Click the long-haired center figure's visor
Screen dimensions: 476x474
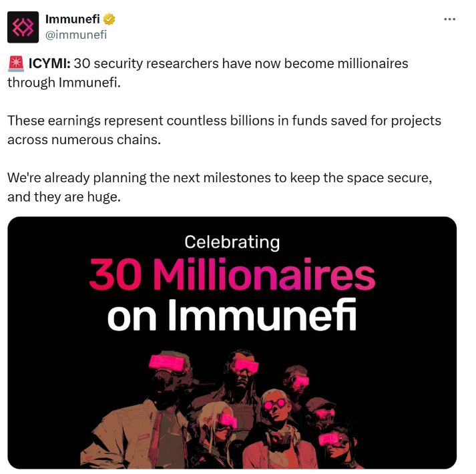click(x=246, y=365)
